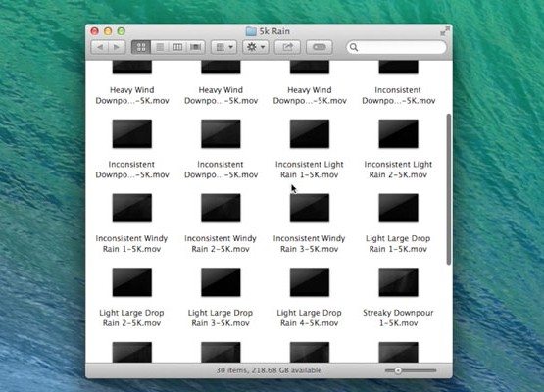Click the Edit Tags toolbar button
Viewport: 544px width, 392px height.
click(320, 47)
